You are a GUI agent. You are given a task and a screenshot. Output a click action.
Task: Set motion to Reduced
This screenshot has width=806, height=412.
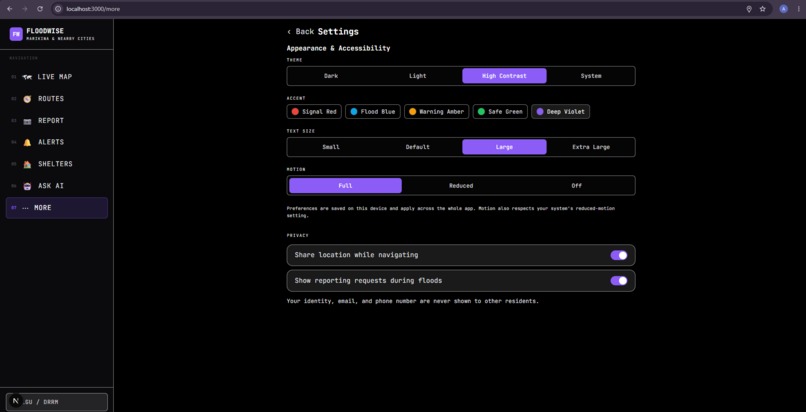461,185
